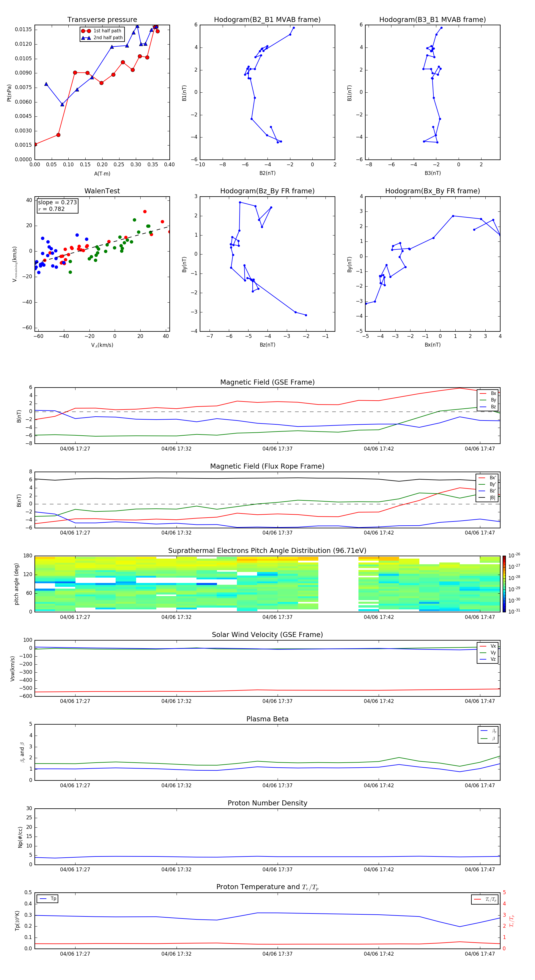Click the data gap in pitch angle spectrogram
The image size is (535, 980).
tap(338, 584)
